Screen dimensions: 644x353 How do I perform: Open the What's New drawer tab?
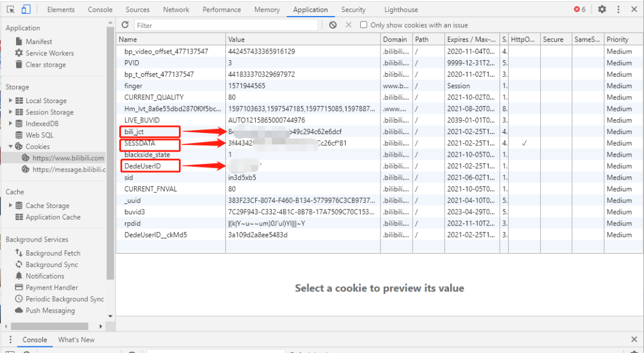click(76, 340)
